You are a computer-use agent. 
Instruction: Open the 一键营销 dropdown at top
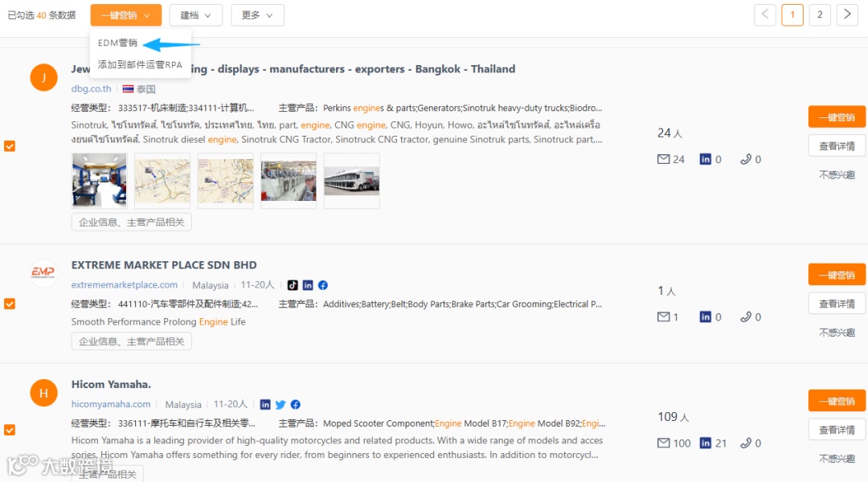(125, 15)
